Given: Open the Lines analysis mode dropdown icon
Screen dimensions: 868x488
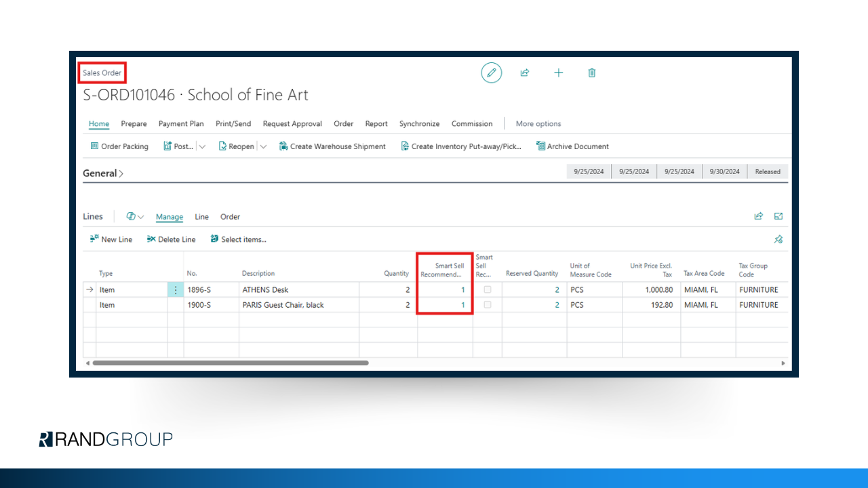Looking at the screenshot, I should point(136,217).
